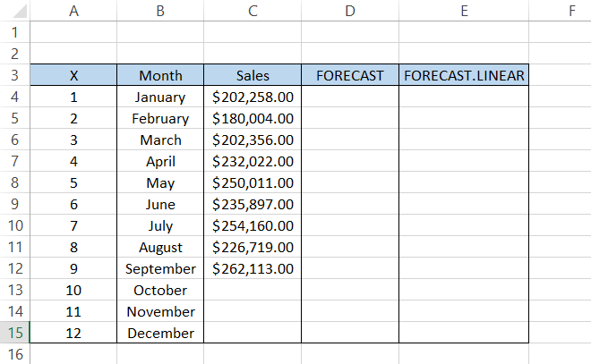
Task: Click column F header
Action: (x=560, y=11)
